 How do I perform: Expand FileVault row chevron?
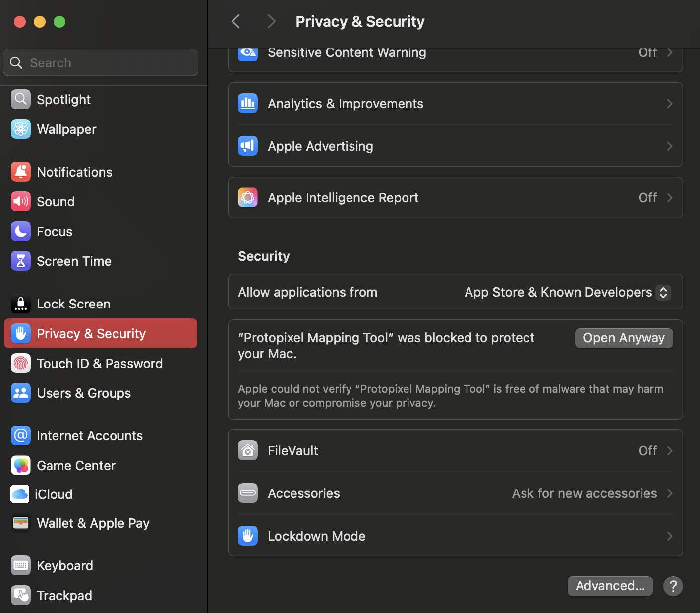(670, 451)
